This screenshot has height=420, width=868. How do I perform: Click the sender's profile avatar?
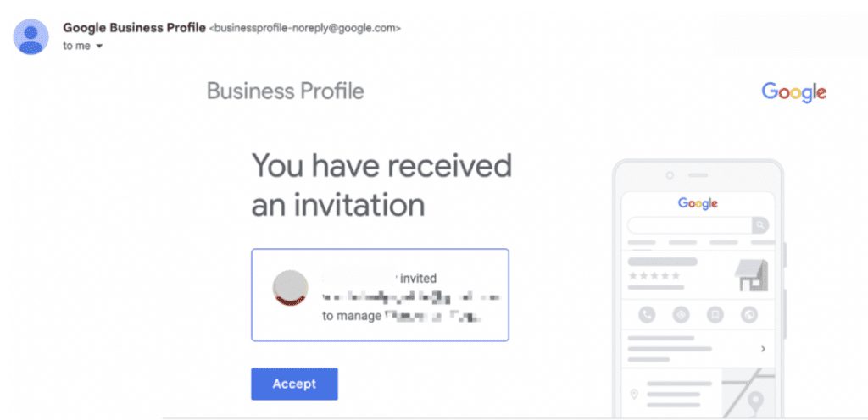click(x=31, y=36)
